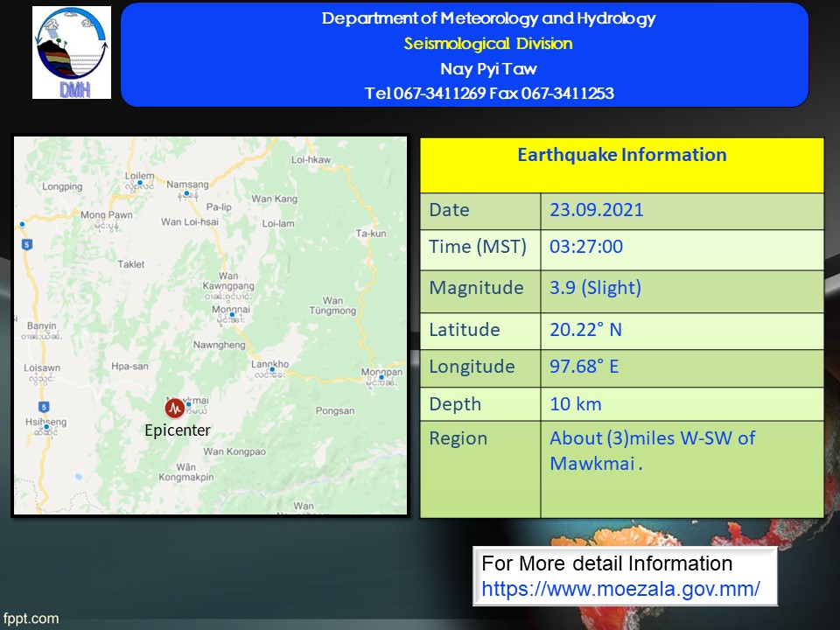Click the longitude value 97.68° E

[584, 367]
